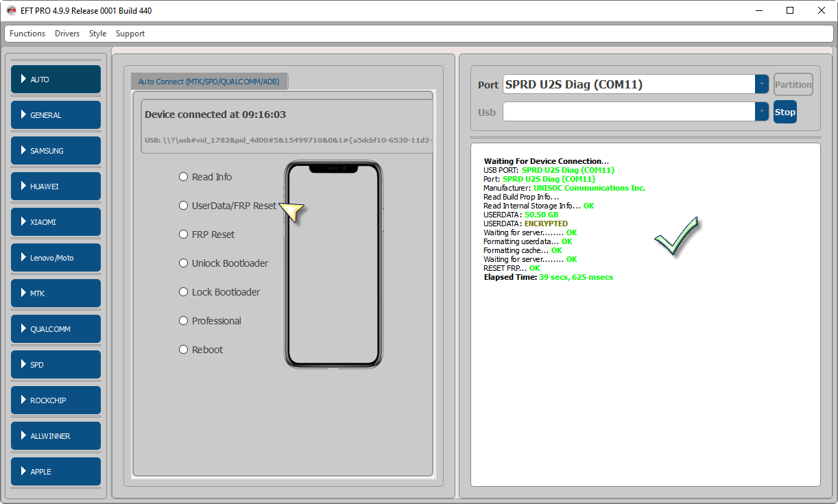
Task: Click 'Elapsed Time: 39 secs, 625 msecs' line
Action: pyautogui.click(x=548, y=277)
